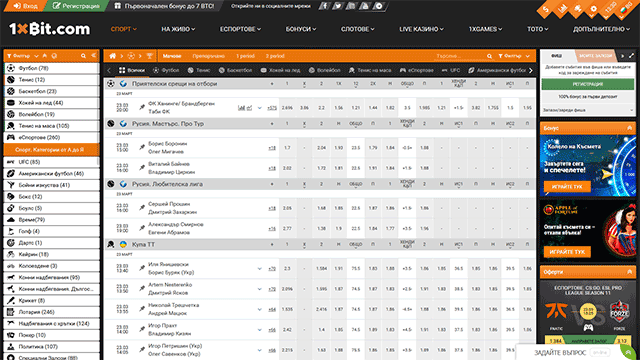The image size is (640, 360).
Task: Pin the Борис Боронин match
Action: [x=142, y=147]
